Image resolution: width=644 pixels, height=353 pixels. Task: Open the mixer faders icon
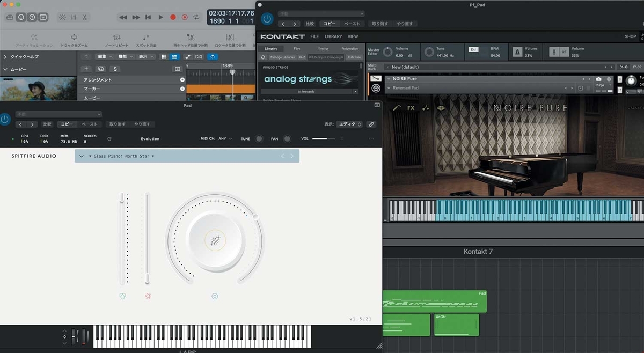pyautogui.click(x=74, y=17)
